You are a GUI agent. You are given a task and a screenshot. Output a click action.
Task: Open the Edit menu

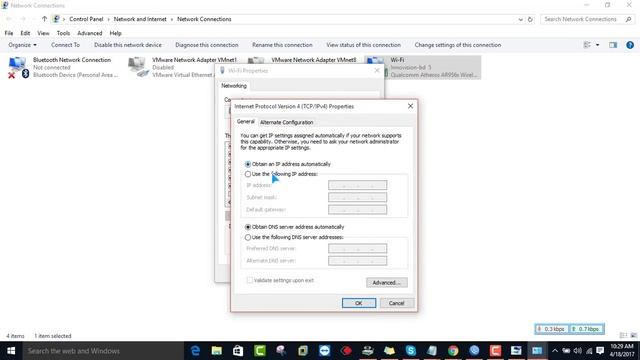point(25,33)
